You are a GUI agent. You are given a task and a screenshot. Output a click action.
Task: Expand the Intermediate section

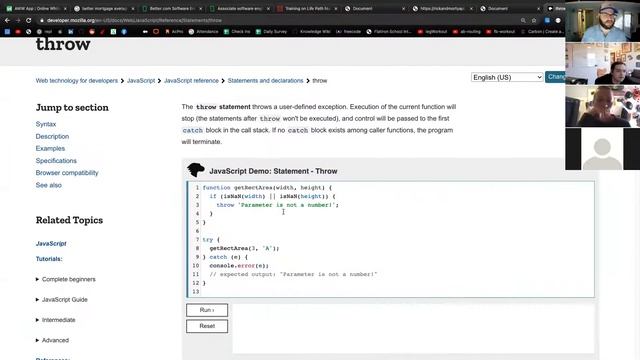[x=56, y=320]
